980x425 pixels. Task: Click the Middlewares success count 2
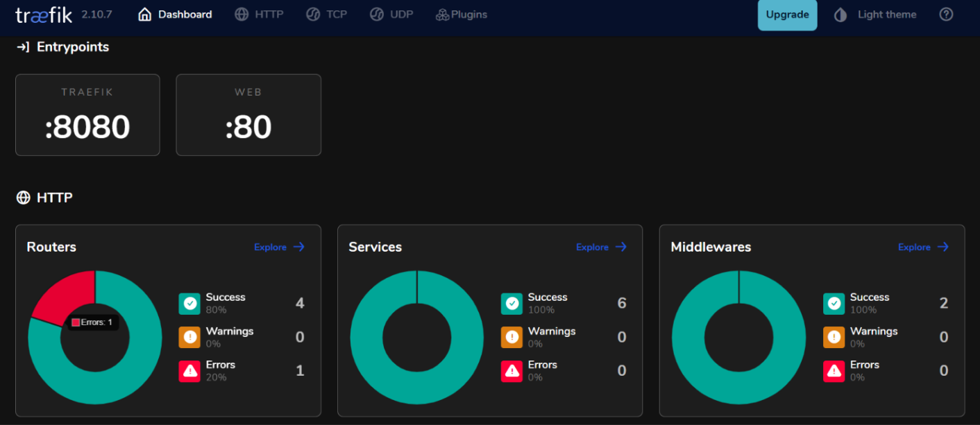click(x=944, y=304)
